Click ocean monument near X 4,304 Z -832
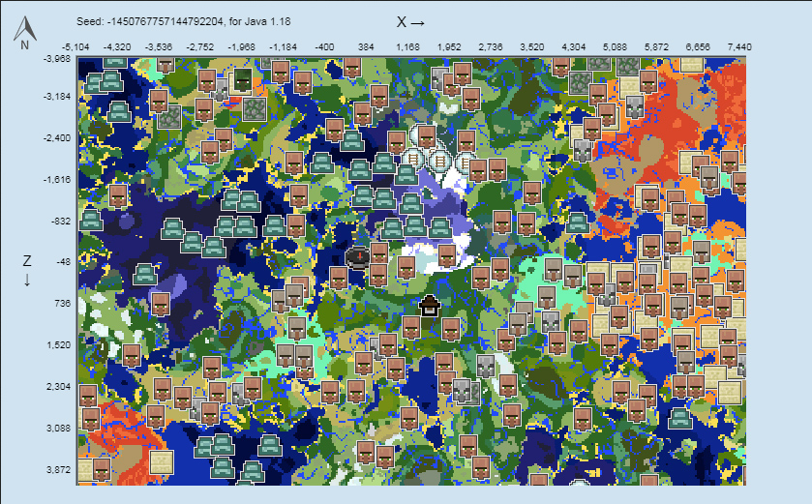The image size is (812, 504). (x=578, y=222)
